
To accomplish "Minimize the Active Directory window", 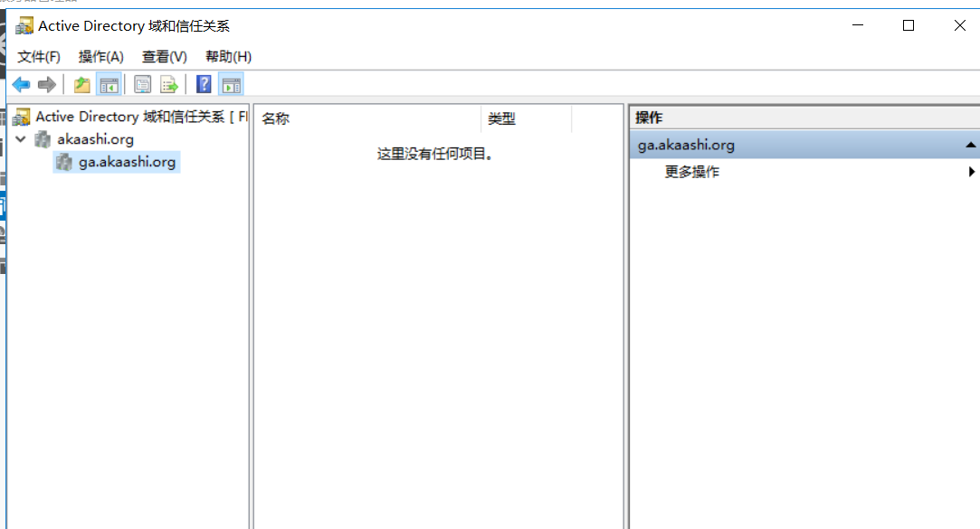I will click(858, 25).
